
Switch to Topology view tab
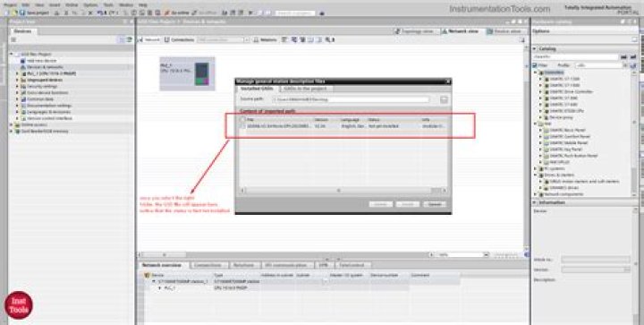click(417, 31)
